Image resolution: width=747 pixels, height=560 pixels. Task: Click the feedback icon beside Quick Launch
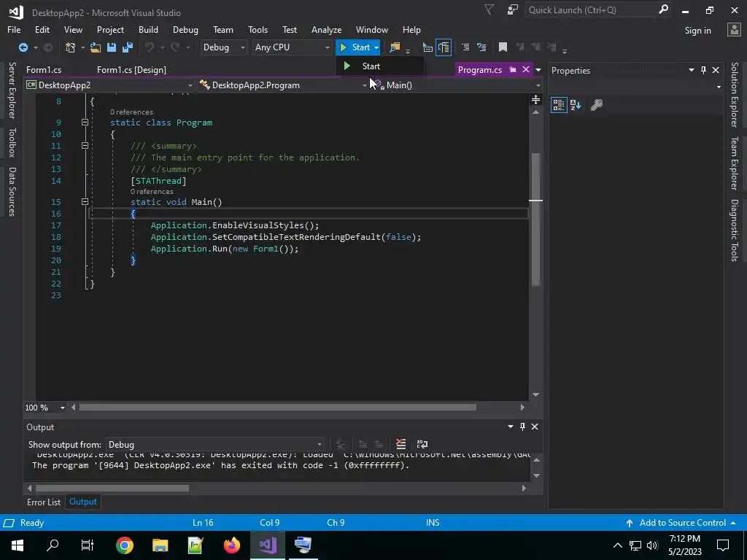tap(513, 10)
